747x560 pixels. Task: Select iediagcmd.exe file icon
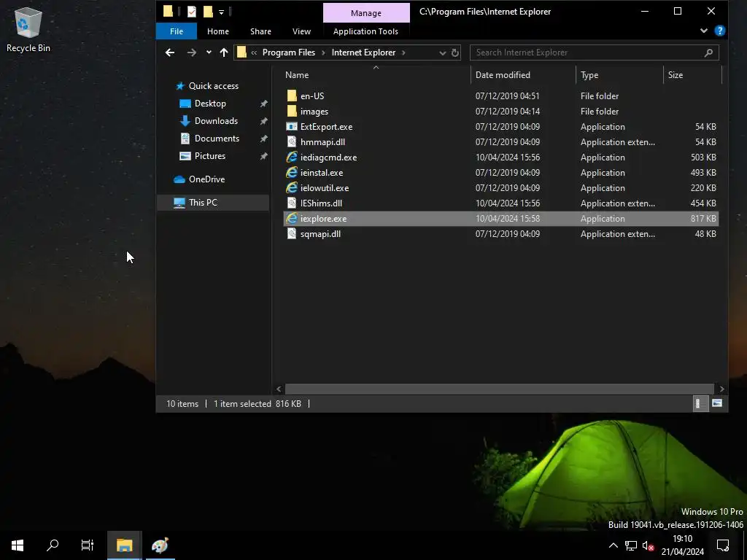pyautogui.click(x=292, y=157)
